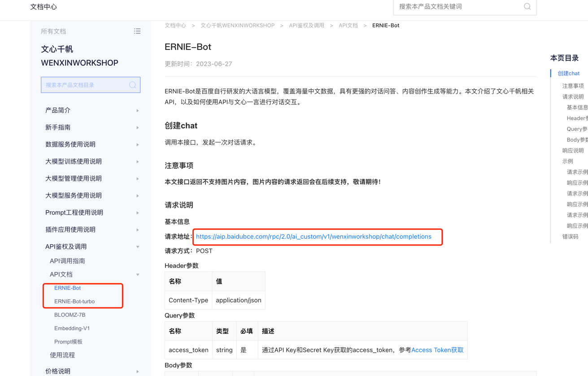The image size is (588, 376).
Task: Jump to 请求说明 in page outline
Action: [x=573, y=97]
